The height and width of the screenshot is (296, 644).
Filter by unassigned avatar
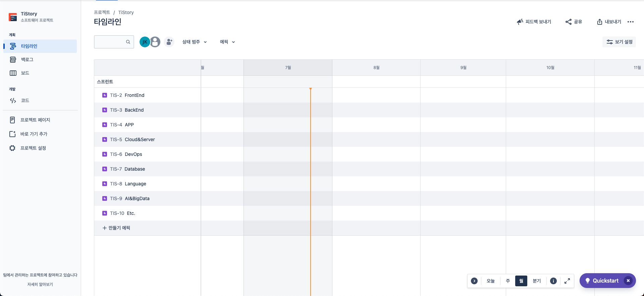click(155, 42)
